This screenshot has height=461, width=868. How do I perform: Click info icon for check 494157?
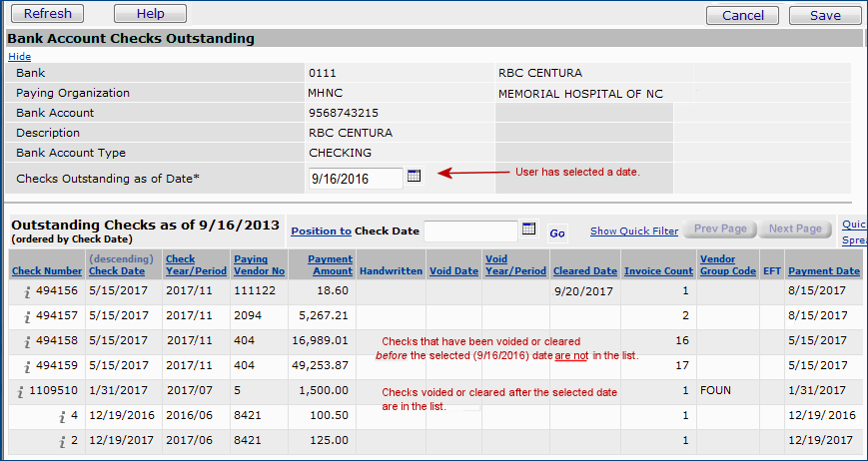pos(29,317)
